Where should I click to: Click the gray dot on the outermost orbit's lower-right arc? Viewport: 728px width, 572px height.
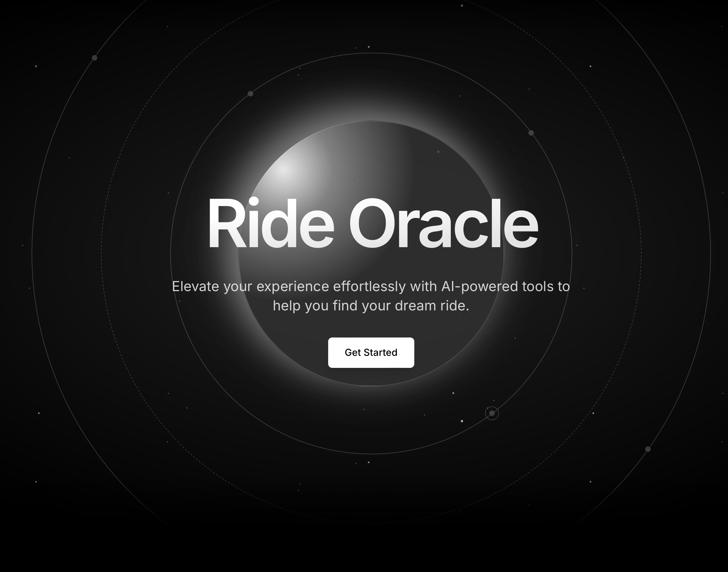coord(648,449)
